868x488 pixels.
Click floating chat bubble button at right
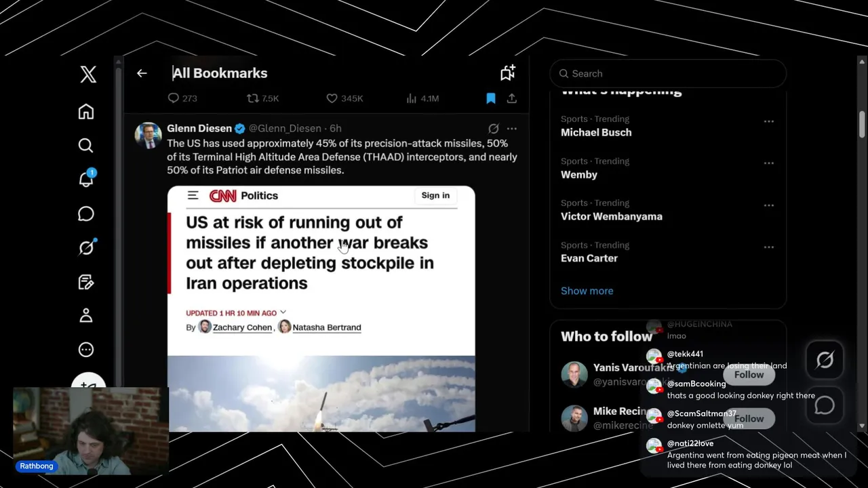(825, 405)
